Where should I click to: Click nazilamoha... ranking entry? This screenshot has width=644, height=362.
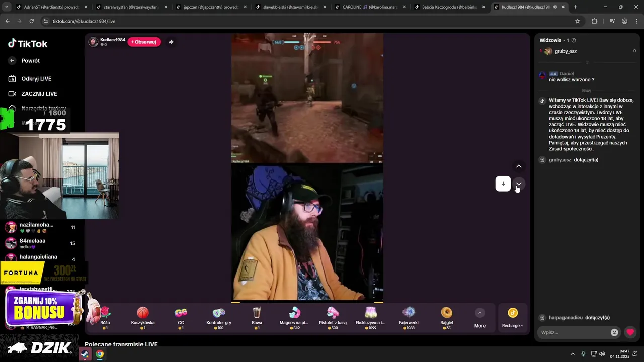click(40, 227)
